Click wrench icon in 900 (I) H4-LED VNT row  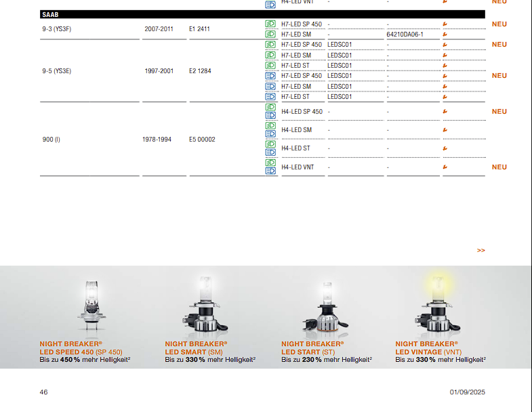(x=445, y=167)
